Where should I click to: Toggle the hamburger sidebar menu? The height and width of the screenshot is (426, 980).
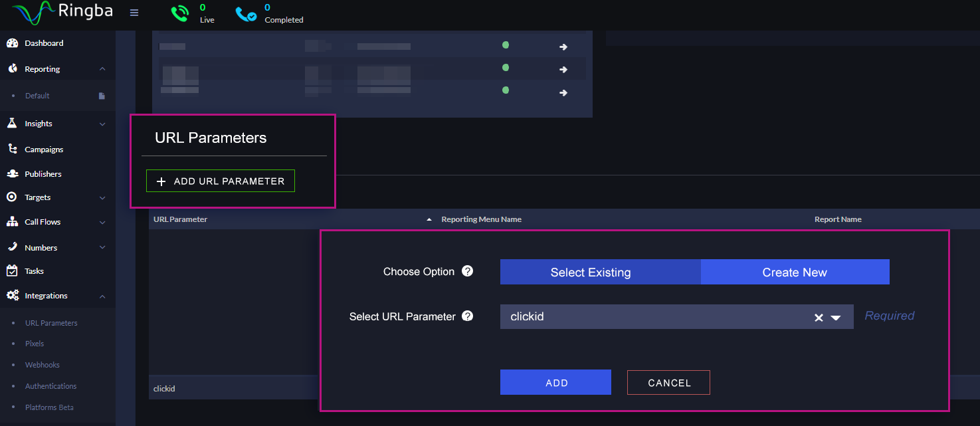(x=134, y=13)
